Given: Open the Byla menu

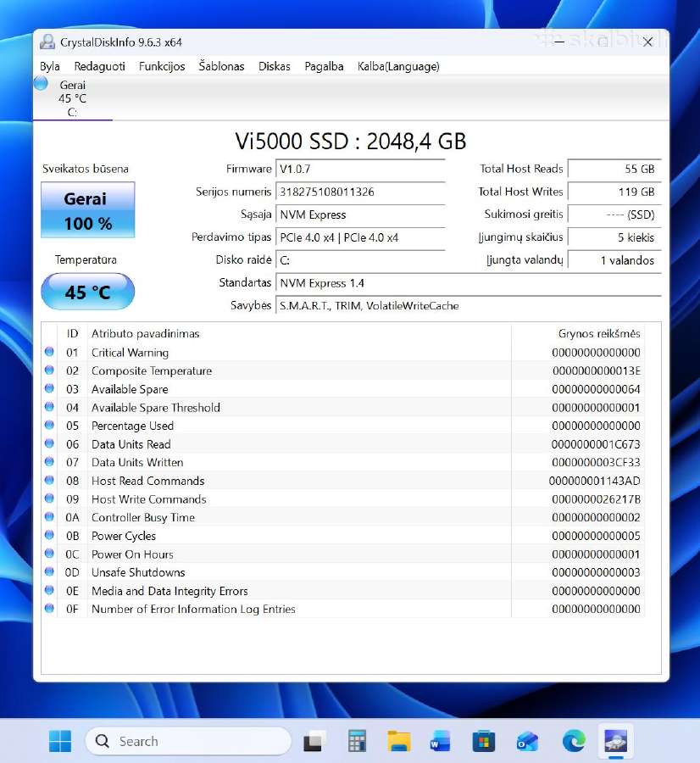Looking at the screenshot, I should pos(50,66).
